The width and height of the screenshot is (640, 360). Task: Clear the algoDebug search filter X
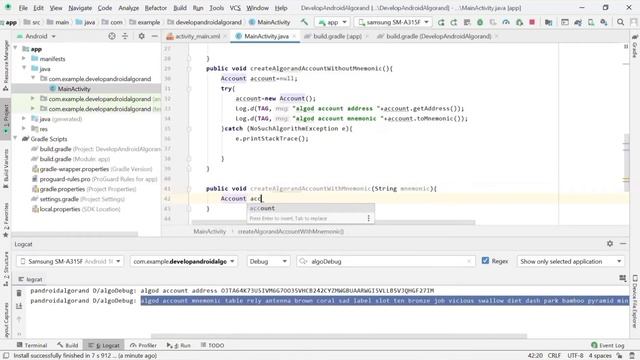(x=469, y=261)
